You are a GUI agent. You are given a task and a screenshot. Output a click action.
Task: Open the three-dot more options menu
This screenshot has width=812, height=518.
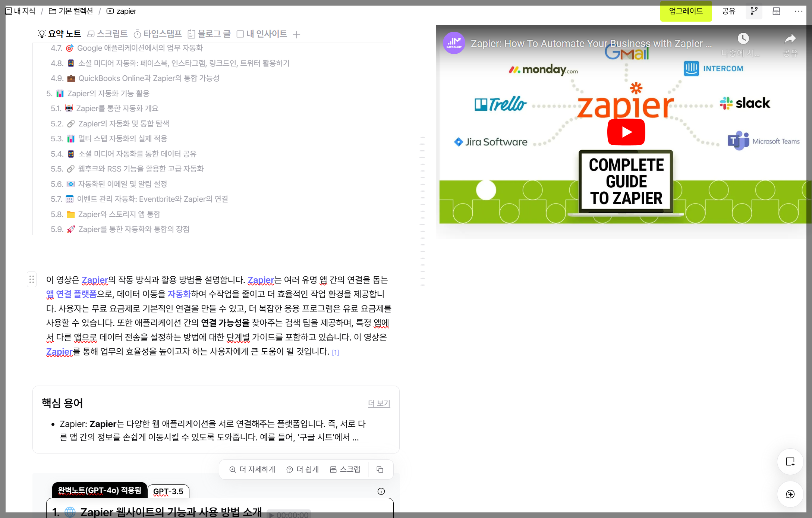(x=798, y=11)
